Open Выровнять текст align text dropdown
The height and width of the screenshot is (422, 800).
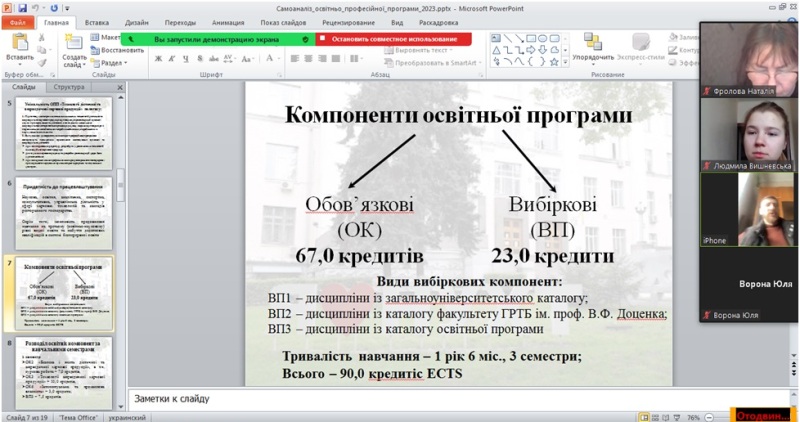tap(418, 51)
